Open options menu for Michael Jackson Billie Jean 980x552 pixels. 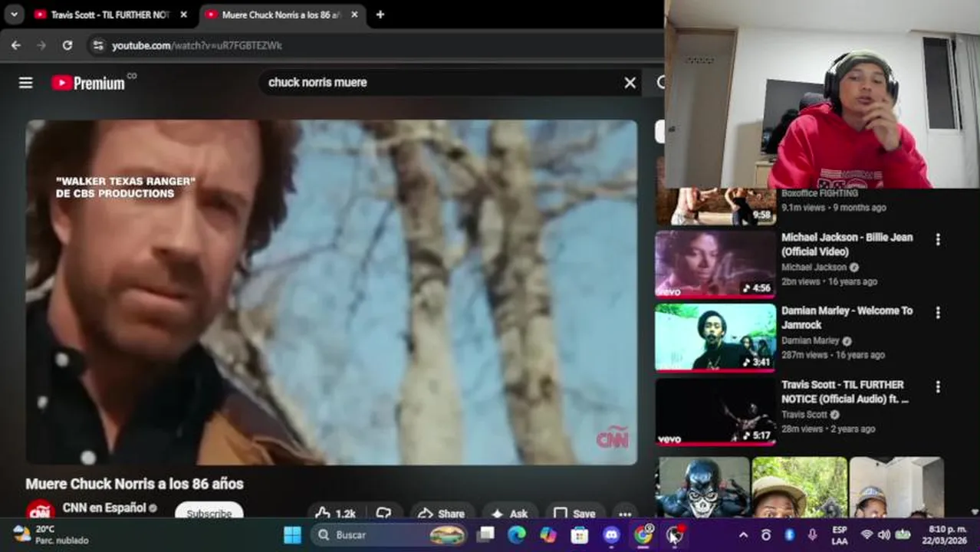tap(937, 240)
